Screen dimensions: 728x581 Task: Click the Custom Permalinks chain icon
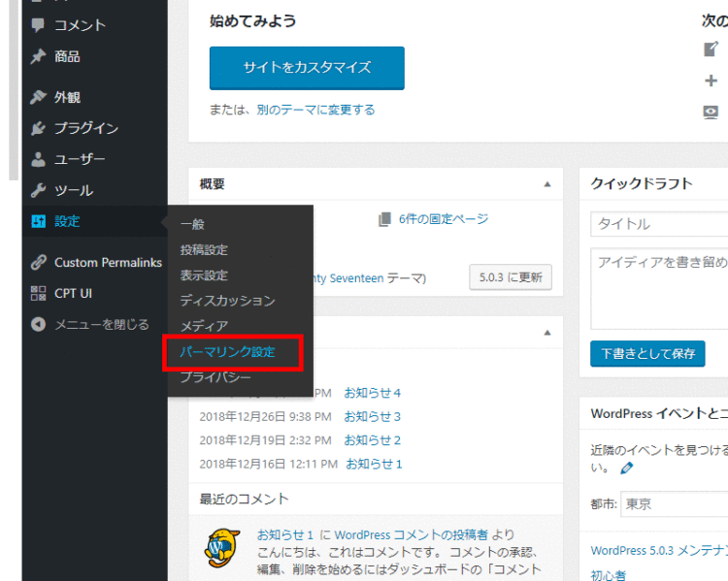pos(38,262)
